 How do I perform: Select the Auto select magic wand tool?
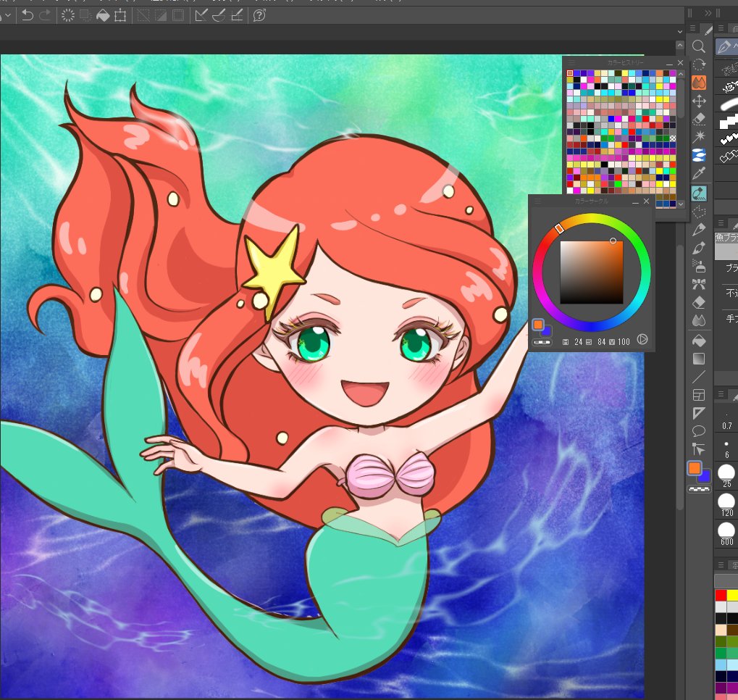tap(699, 137)
